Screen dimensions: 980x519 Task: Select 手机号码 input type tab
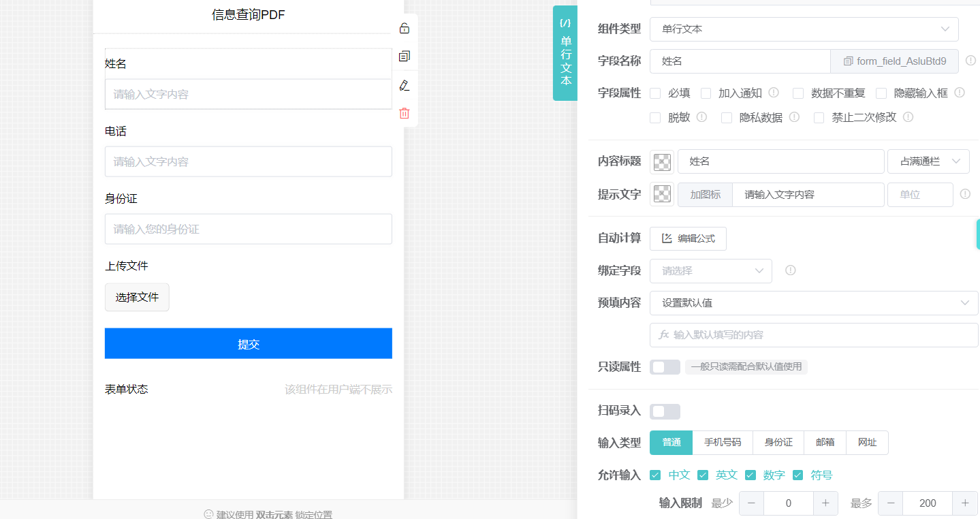722,443
